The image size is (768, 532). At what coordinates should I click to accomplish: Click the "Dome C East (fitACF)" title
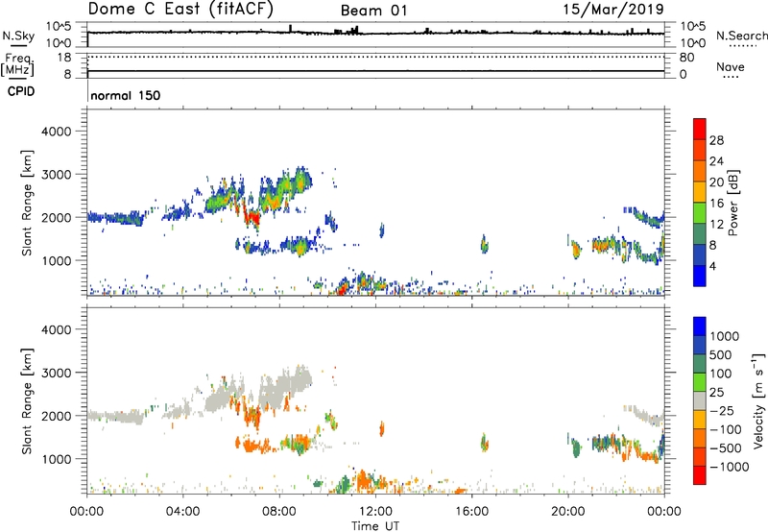[180, 10]
